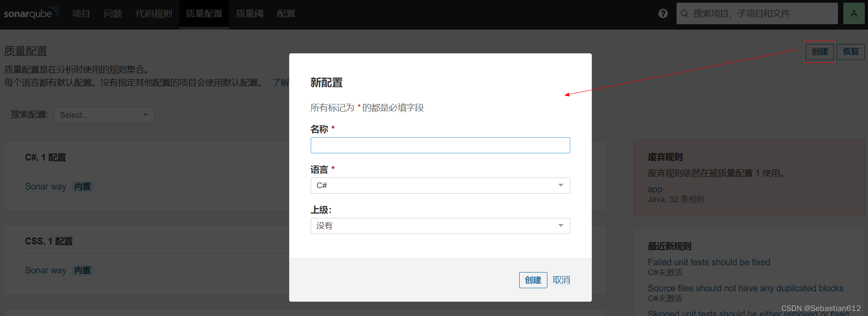This screenshot has width=868, height=316.
Task: Open Sonar way profile under C#
Action: point(46,186)
